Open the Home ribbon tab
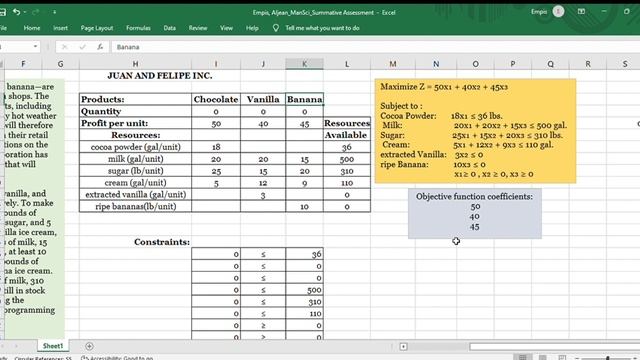Viewport: 640px width, 360px height. click(32, 28)
